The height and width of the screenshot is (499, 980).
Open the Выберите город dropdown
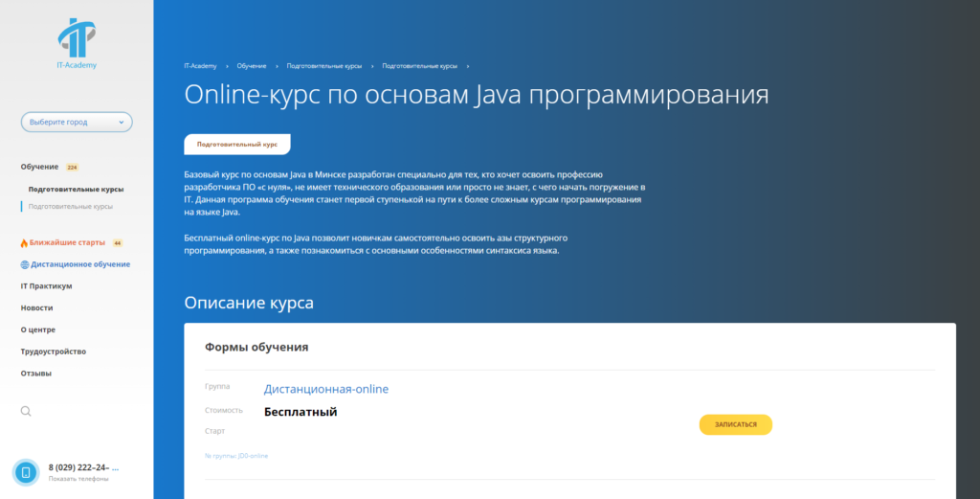tap(77, 123)
